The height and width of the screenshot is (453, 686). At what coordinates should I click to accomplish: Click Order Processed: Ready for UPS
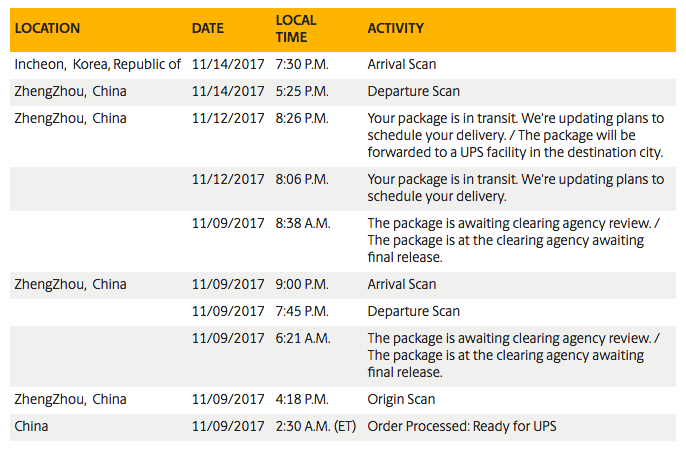pyautogui.click(x=461, y=427)
